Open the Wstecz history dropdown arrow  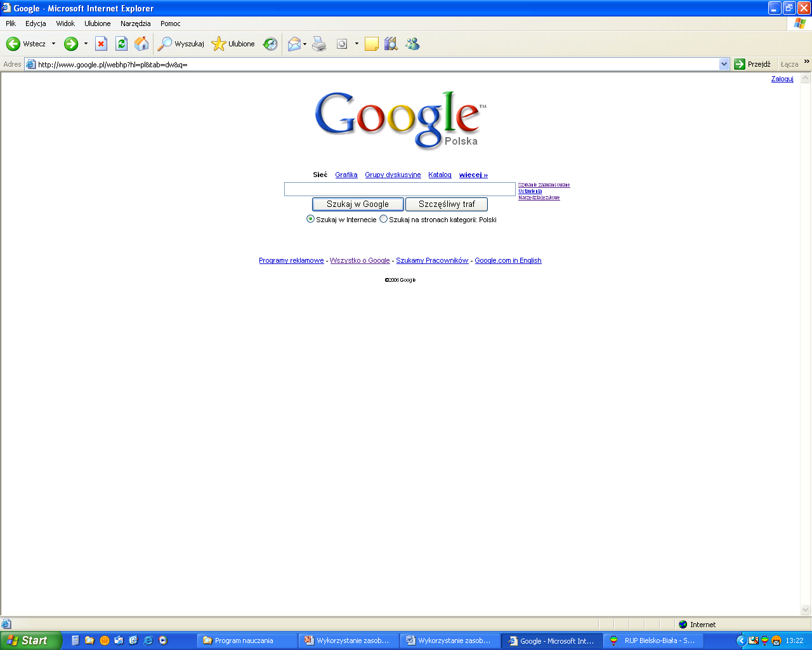click(53, 44)
